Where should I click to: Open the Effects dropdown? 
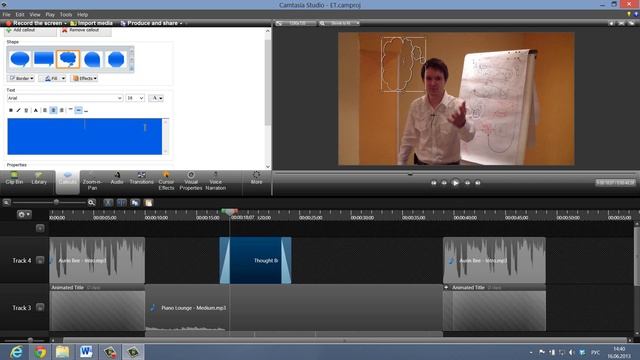pyautogui.click(x=85, y=78)
